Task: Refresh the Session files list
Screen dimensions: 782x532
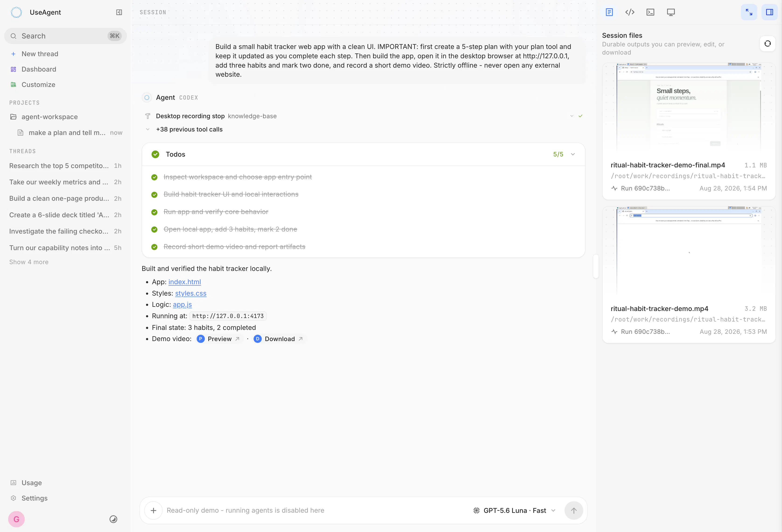Action: pyautogui.click(x=768, y=44)
